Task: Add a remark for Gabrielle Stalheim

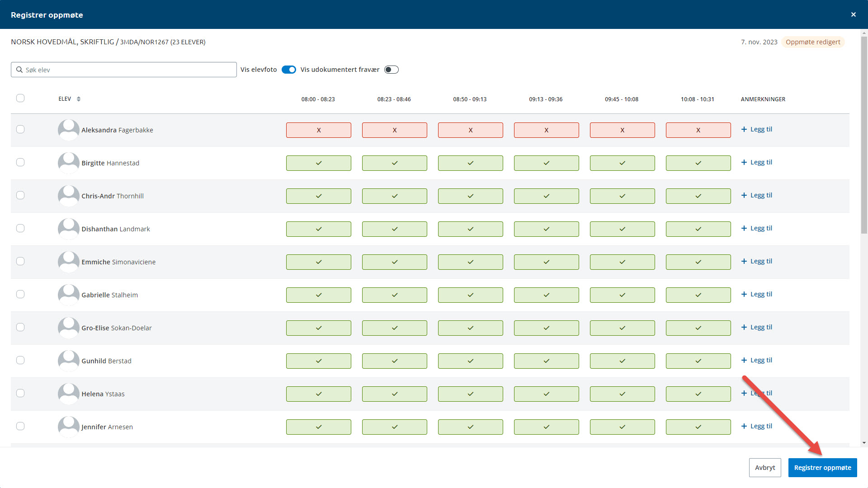Action: [x=757, y=294]
